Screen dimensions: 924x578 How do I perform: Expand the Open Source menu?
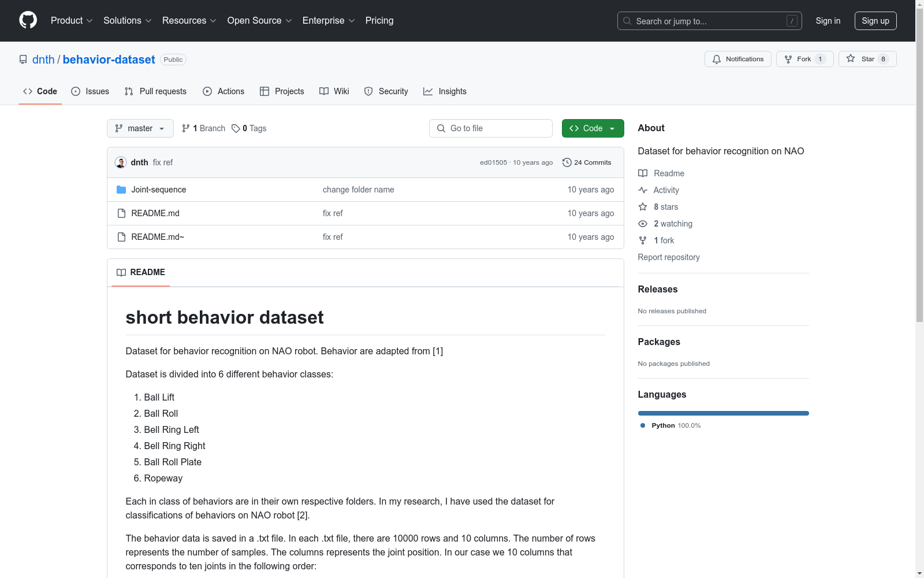pyautogui.click(x=260, y=21)
